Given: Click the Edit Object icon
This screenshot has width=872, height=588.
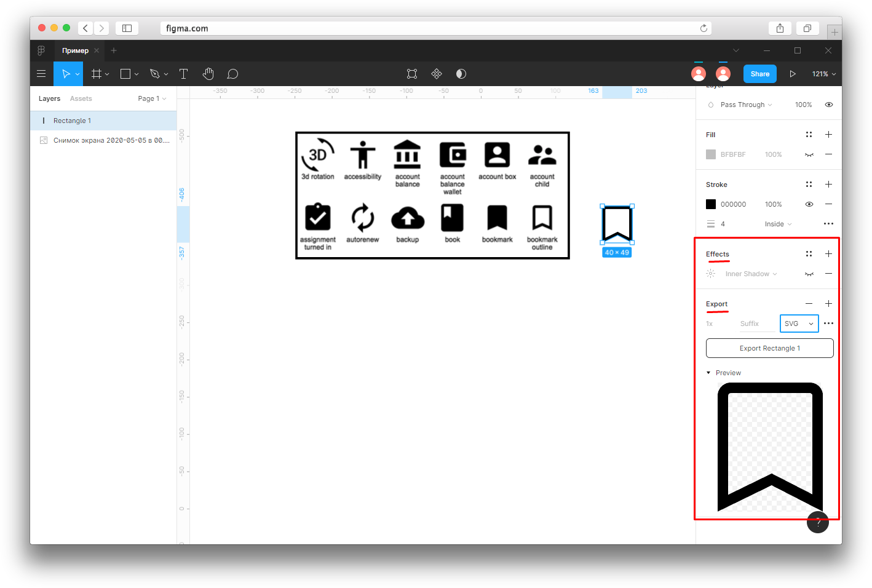Looking at the screenshot, I should [412, 74].
